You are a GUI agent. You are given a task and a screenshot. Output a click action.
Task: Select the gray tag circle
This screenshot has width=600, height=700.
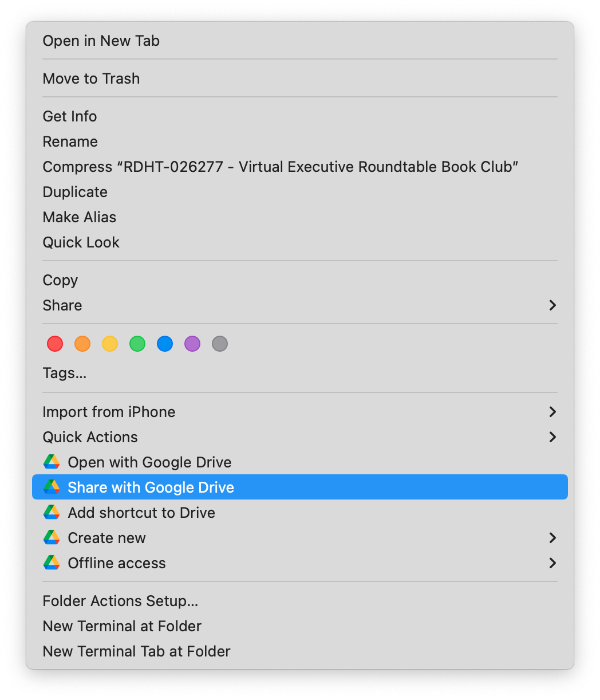tap(220, 344)
